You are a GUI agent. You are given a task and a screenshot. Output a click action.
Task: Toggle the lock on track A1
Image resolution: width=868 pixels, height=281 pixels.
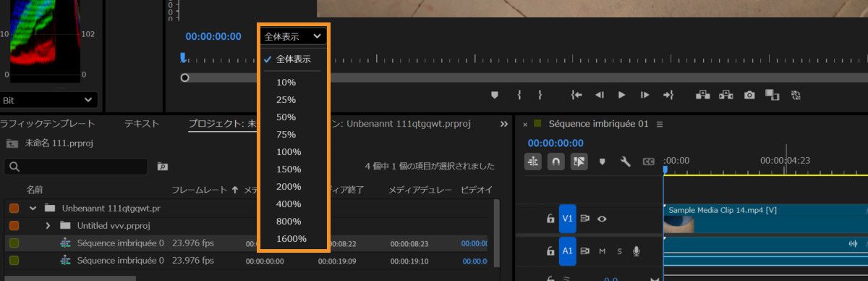550,251
